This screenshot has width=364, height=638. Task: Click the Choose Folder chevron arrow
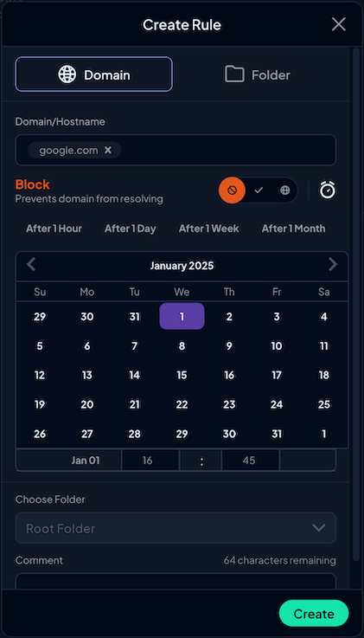(318, 528)
